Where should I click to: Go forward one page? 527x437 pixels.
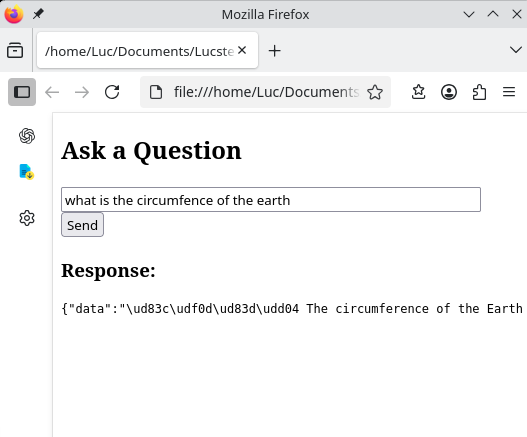click(x=82, y=92)
